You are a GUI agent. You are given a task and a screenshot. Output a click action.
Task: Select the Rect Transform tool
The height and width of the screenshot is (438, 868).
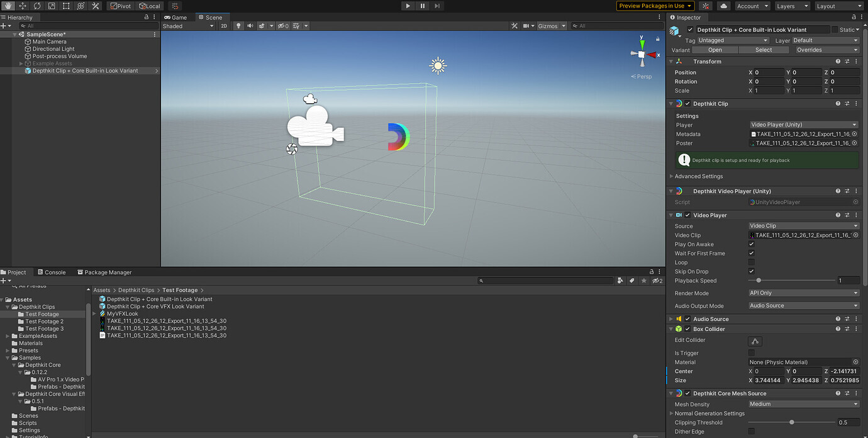(x=66, y=6)
